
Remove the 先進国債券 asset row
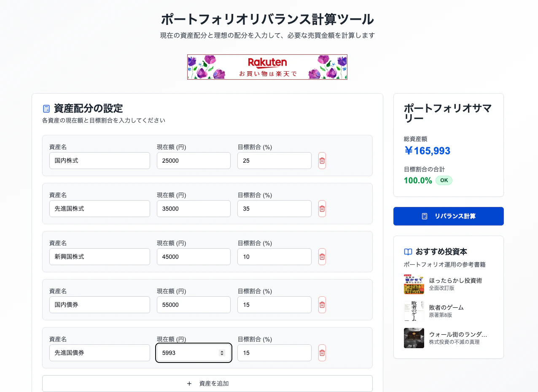click(x=322, y=353)
